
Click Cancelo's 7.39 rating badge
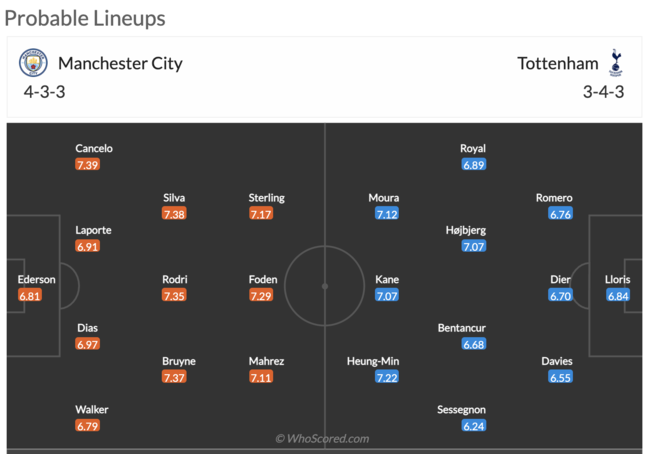(x=87, y=164)
